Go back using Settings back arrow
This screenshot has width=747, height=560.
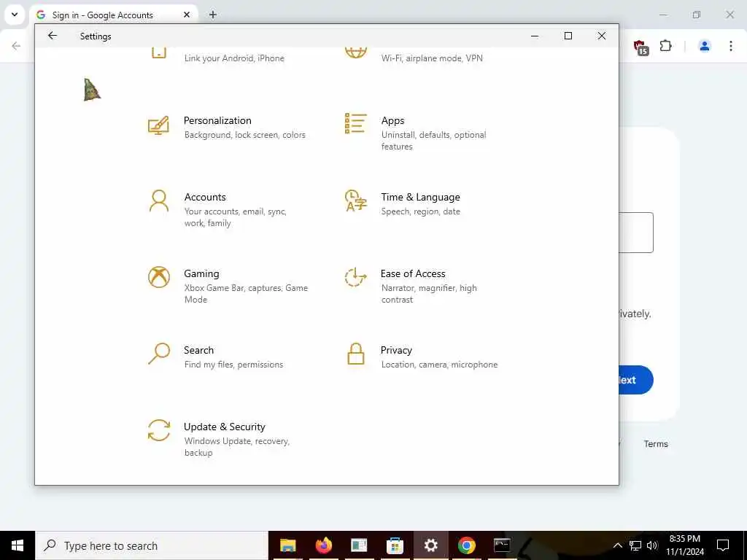point(53,36)
